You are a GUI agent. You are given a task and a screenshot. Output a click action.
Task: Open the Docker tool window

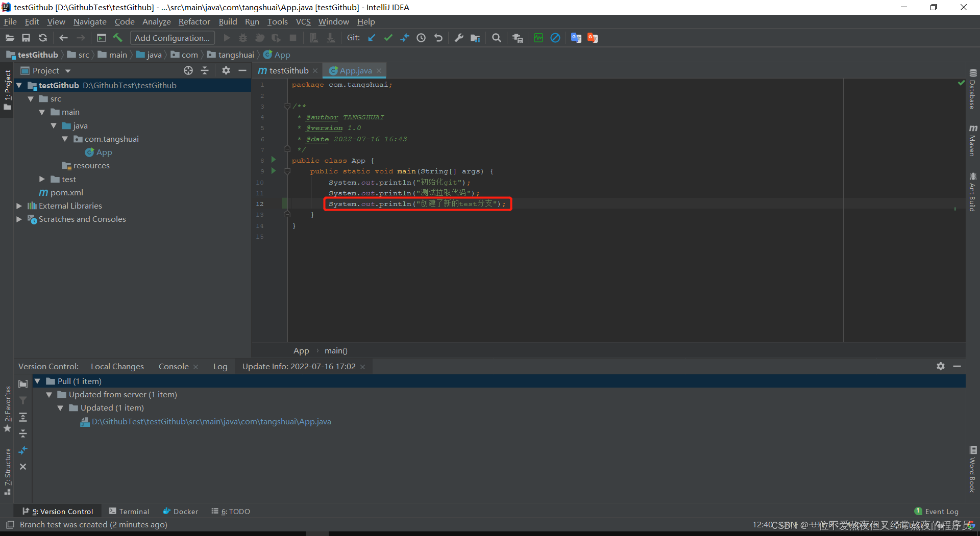[180, 511]
